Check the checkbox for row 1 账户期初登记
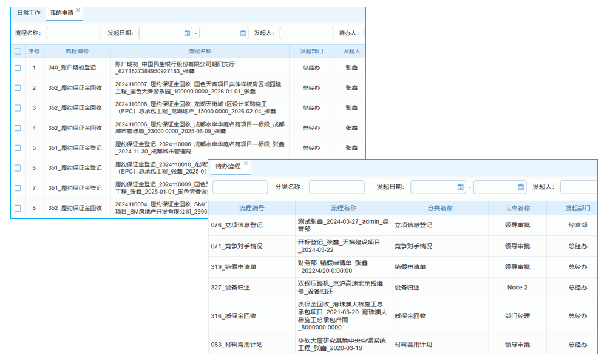Screen dimensions: 607x364 coord(18,67)
